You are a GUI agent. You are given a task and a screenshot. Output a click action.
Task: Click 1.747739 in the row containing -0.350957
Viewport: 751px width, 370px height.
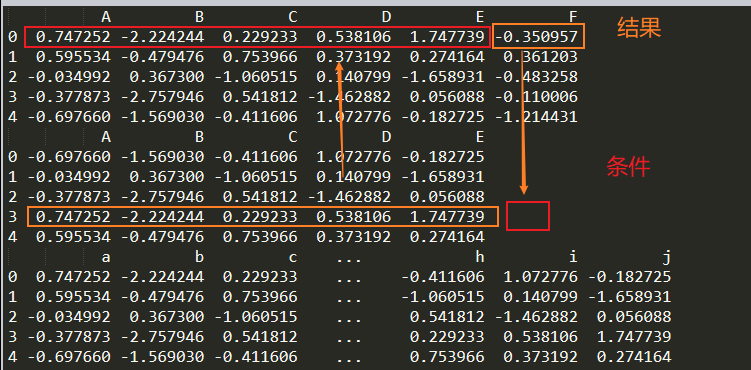click(x=447, y=37)
